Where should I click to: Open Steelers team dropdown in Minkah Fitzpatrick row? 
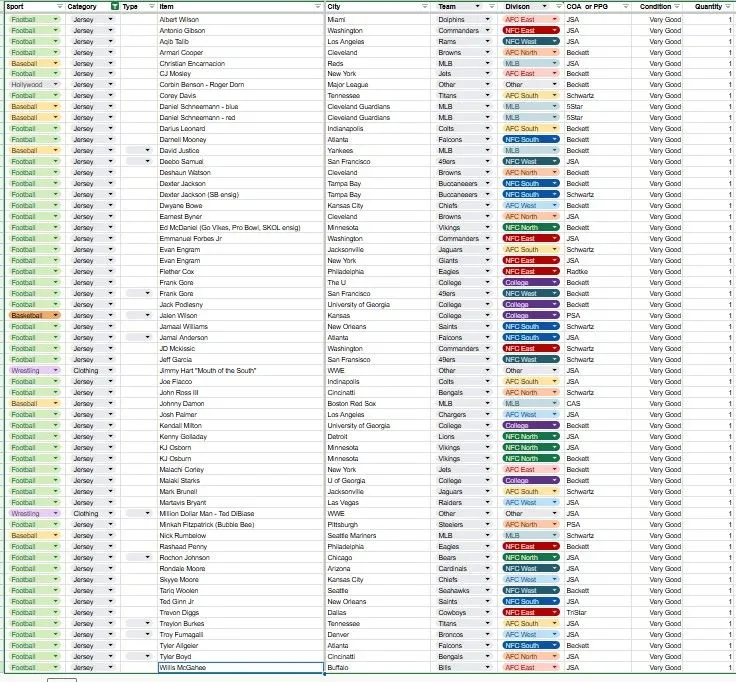tap(487, 524)
